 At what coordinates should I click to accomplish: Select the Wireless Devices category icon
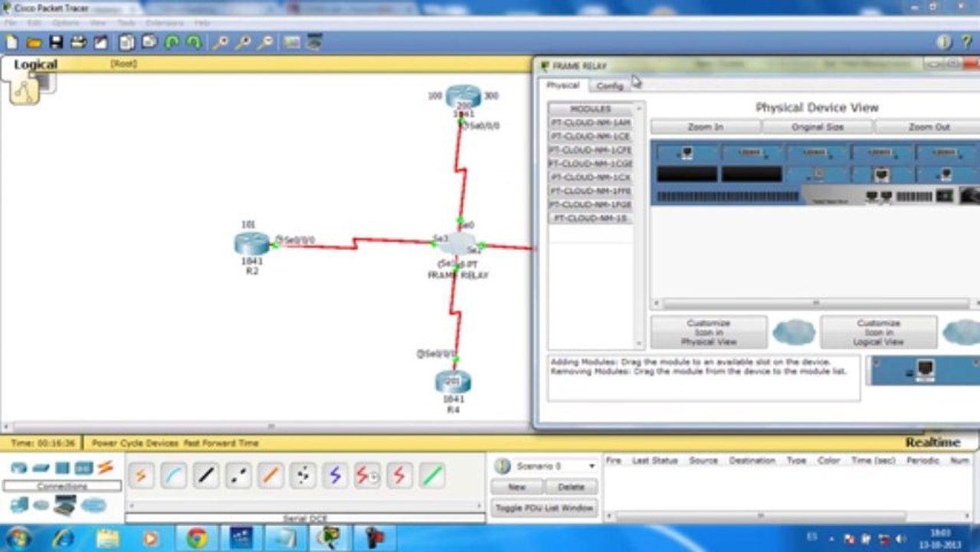(x=84, y=468)
